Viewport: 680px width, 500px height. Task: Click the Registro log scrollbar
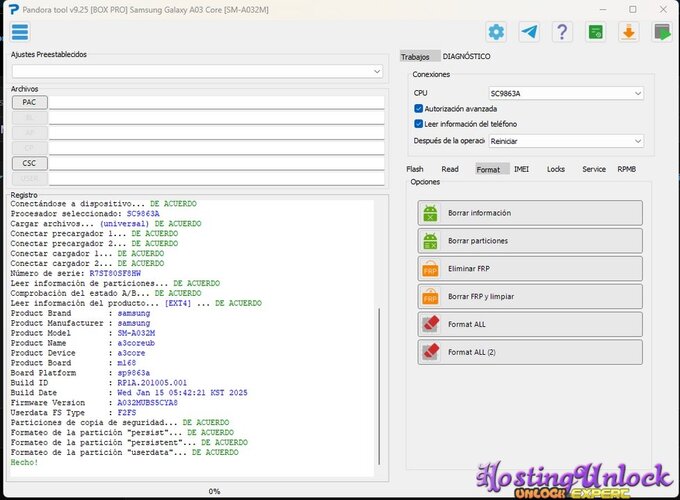click(379, 386)
